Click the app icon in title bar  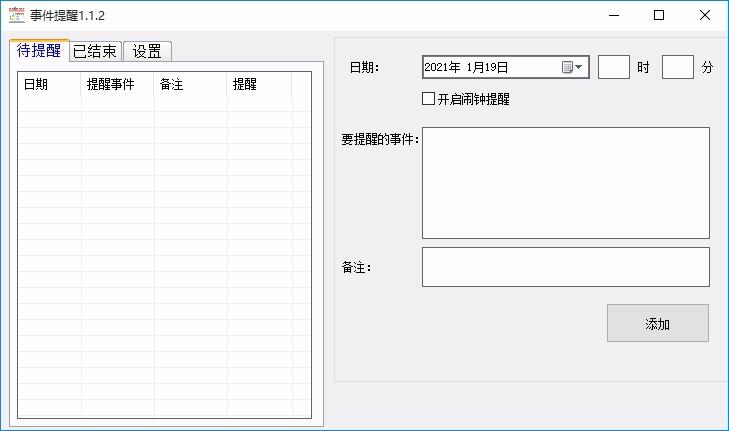pyautogui.click(x=17, y=15)
